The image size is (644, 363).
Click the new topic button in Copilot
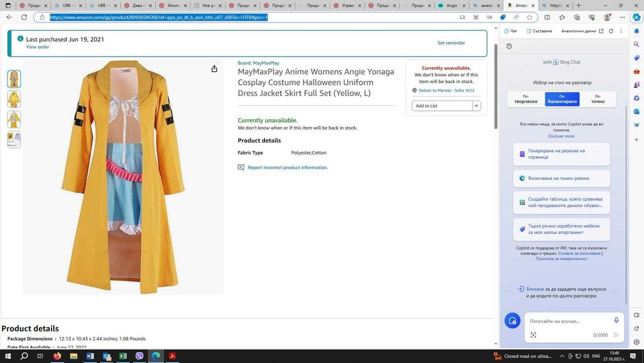click(x=512, y=320)
